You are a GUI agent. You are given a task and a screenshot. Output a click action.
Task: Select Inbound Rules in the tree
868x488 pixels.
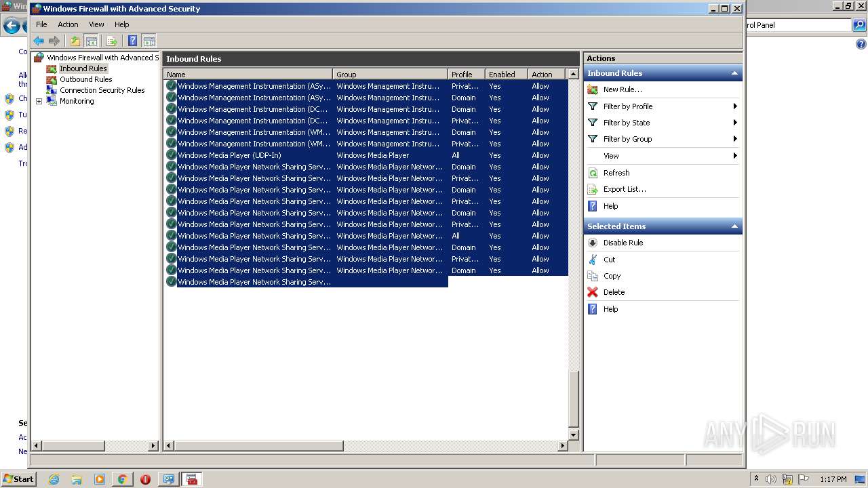click(x=83, y=68)
